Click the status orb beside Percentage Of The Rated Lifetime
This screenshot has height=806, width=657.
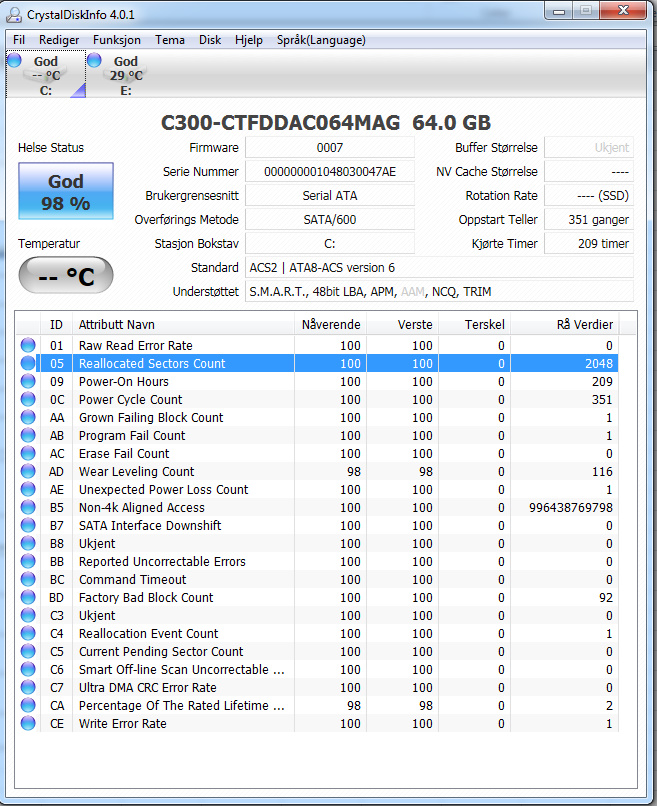point(28,705)
